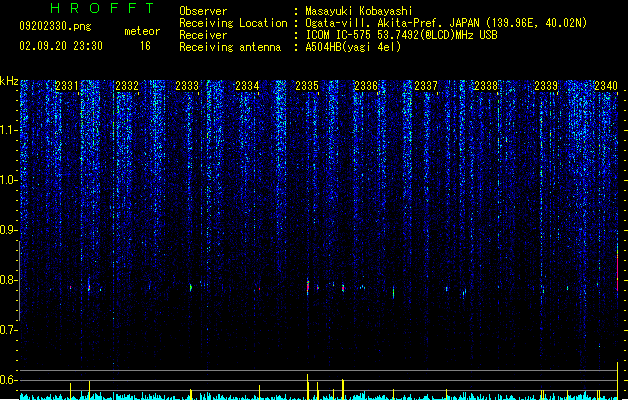
Task: Click the Receiving Location label
Action: (233, 23)
